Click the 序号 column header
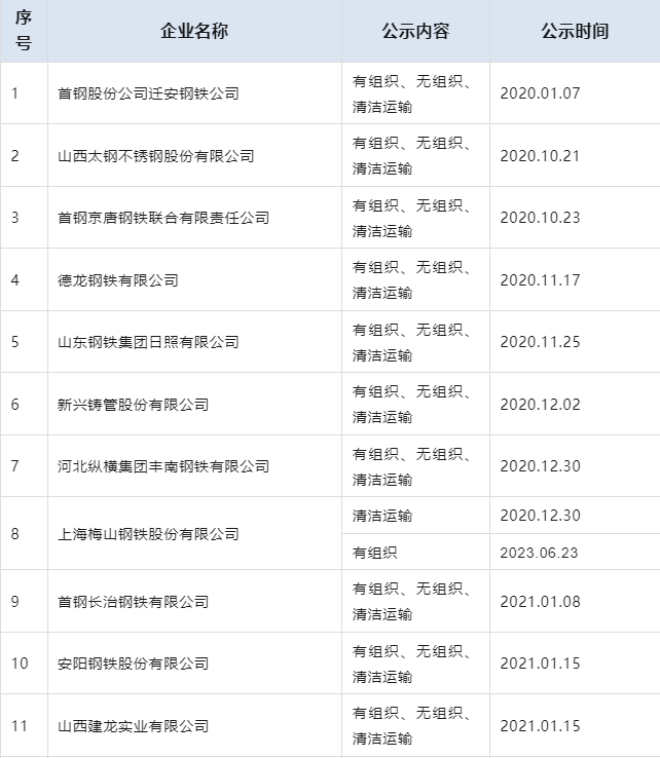 pos(24,31)
